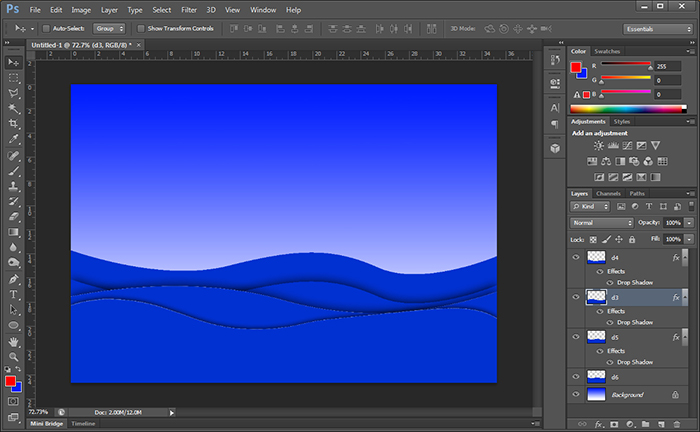The height and width of the screenshot is (432, 700).
Task: Pick the Zoom tool in toolbar
Action: pyautogui.click(x=14, y=356)
